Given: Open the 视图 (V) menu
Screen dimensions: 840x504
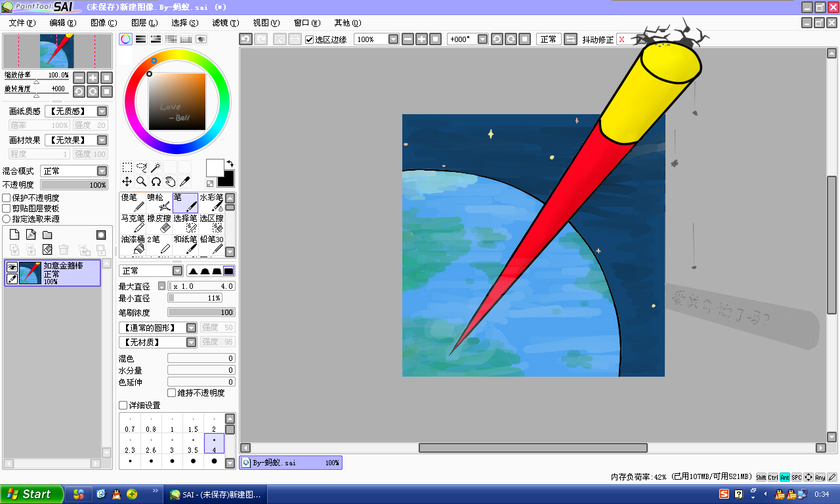Looking at the screenshot, I should 266,23.
